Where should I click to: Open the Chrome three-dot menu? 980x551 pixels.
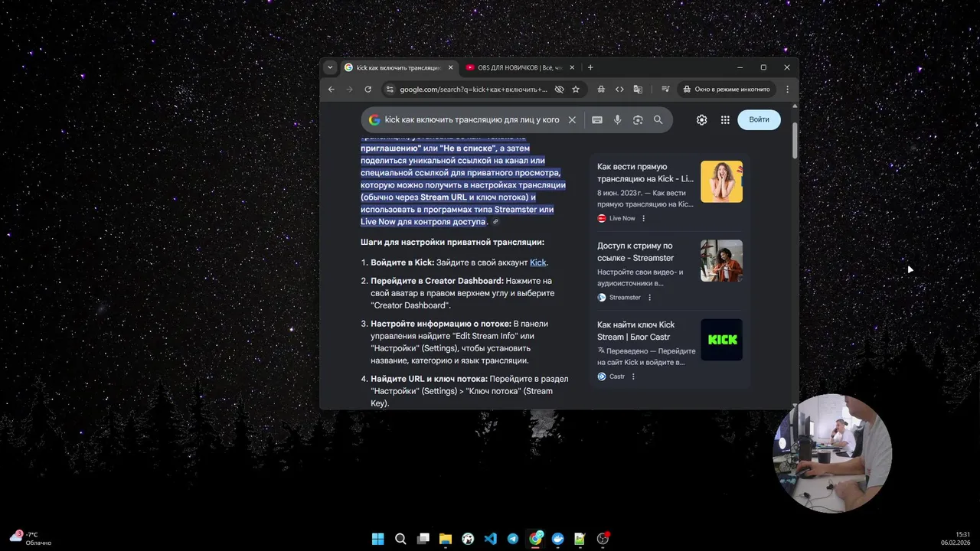[787, 90]
